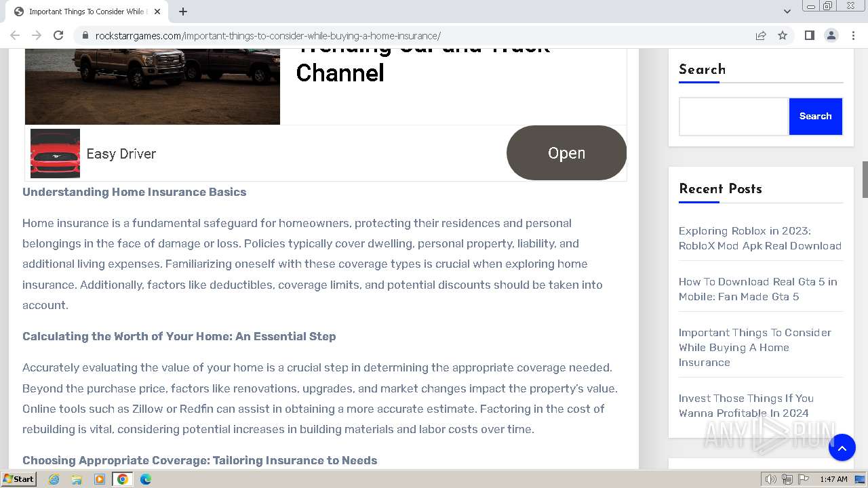This screenshot has width=868, height=488.
Task: Click the taskbar clock 1:47 AM
Action: (833, 479)
